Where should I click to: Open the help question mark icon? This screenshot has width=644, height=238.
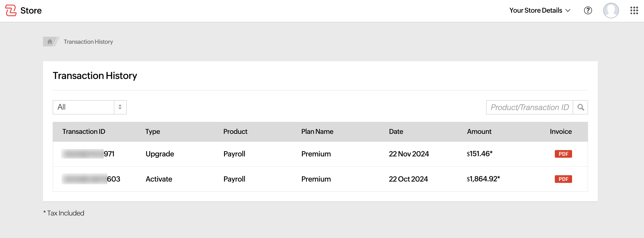(x=588, y=10)
